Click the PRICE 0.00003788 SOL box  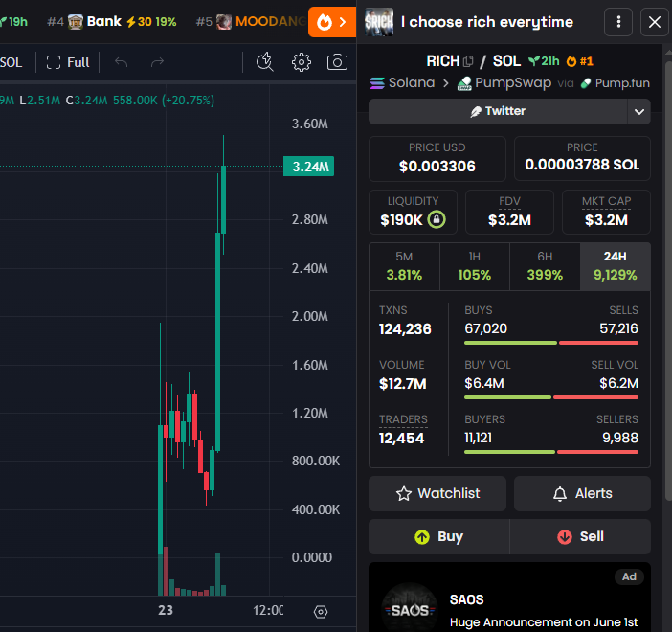[582, 158]
